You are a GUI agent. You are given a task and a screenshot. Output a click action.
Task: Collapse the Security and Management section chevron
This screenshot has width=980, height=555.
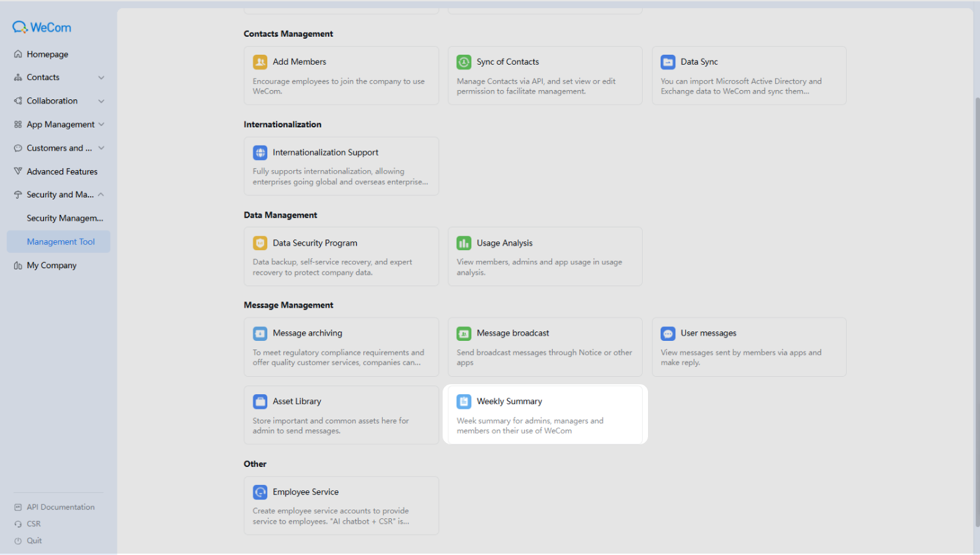(101, 195)
